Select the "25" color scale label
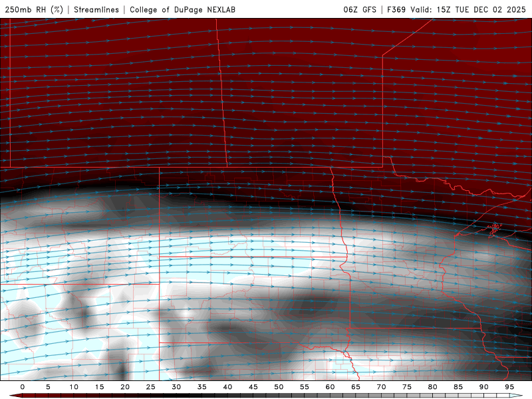The height and width of the screenshot is (399, 532). click(151, 387)
